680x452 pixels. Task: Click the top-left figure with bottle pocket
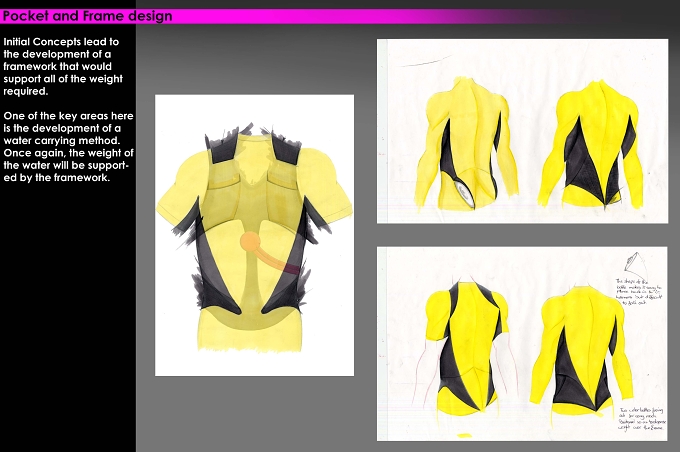[465, 144]
